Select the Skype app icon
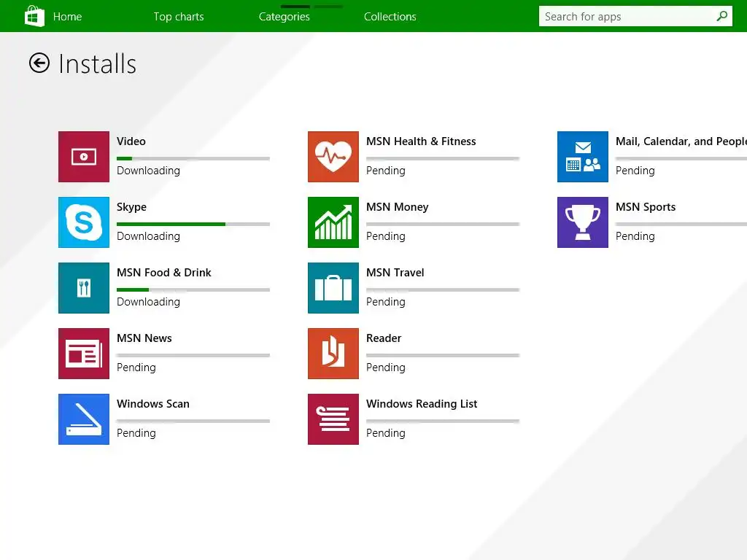 [x=84, y=222]
